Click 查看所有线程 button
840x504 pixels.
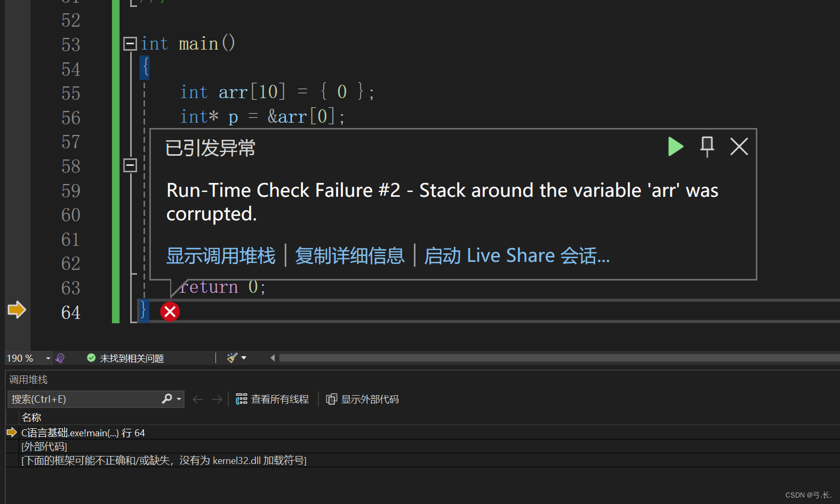pyautogui.click(x=273, y=399)
